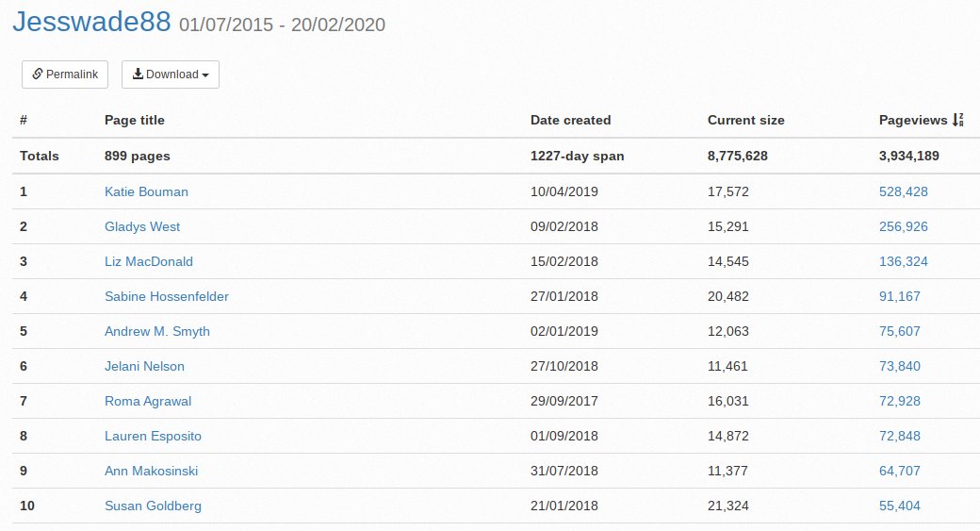Select Lauren Esposito's current size 14,872
Screen dimensions: 980x531
pyautogui.click(x=728, y=437)
